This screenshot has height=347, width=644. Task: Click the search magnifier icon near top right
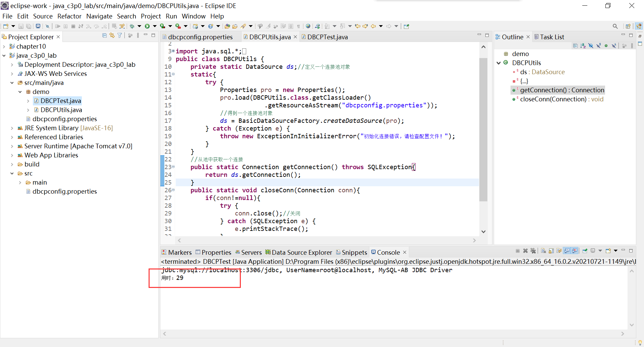615,26
